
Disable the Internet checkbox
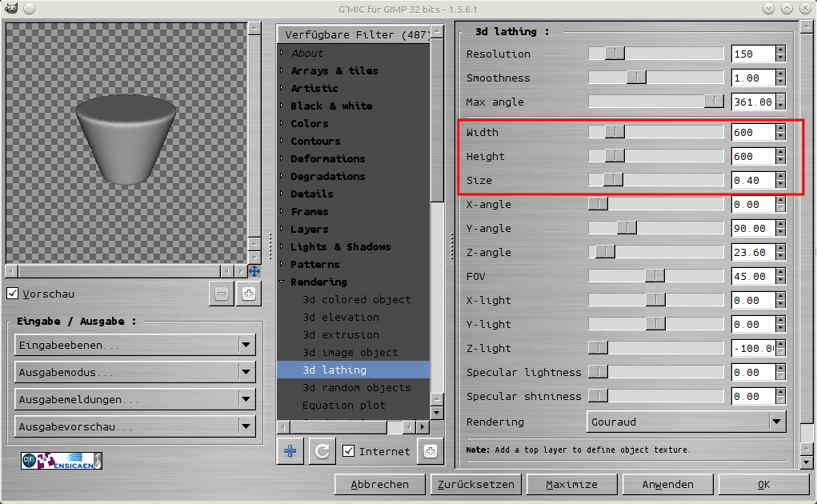coord(348,451)
